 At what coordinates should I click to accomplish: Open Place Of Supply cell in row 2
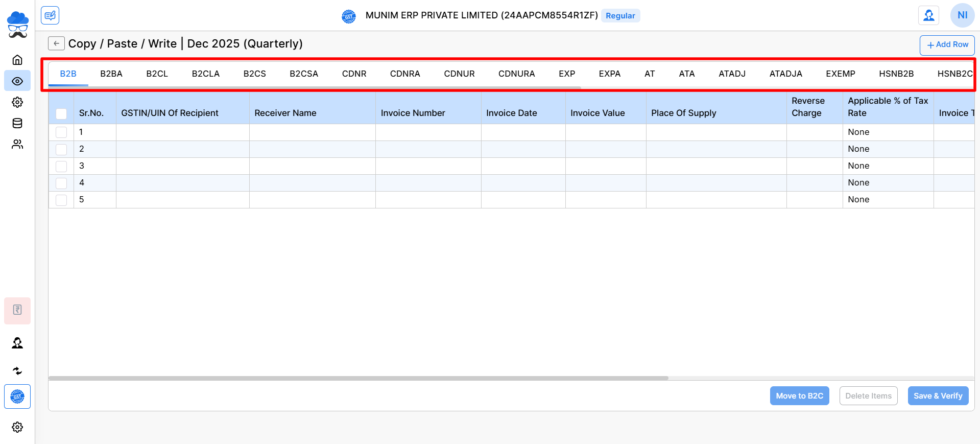715,149
